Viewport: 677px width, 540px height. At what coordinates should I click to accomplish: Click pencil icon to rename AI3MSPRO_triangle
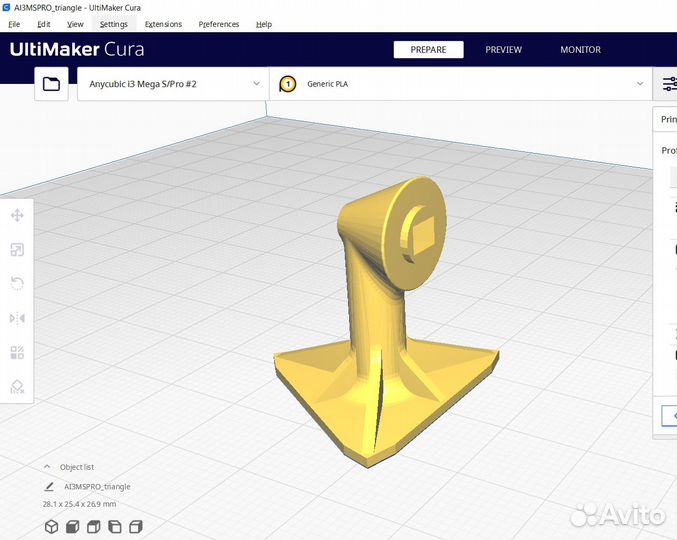pyautogui.click(x=49, y=486)
